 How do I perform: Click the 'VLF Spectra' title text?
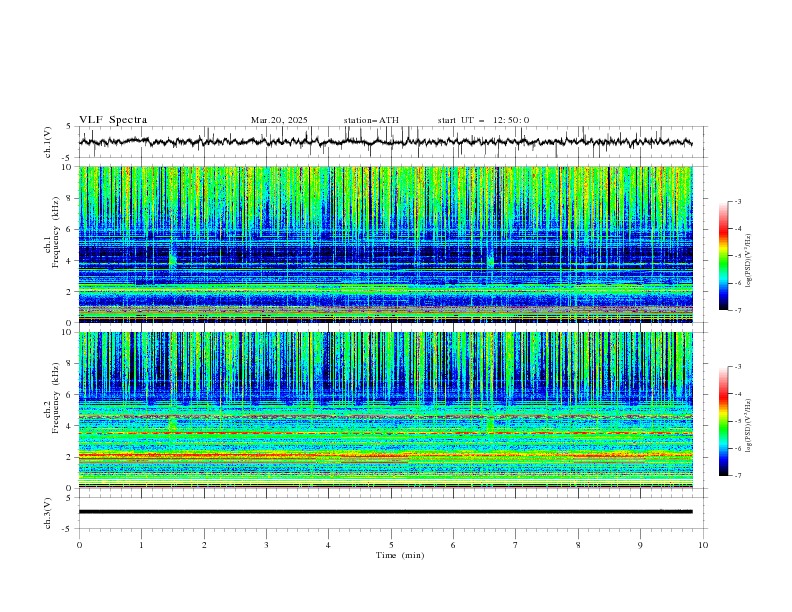113,120
